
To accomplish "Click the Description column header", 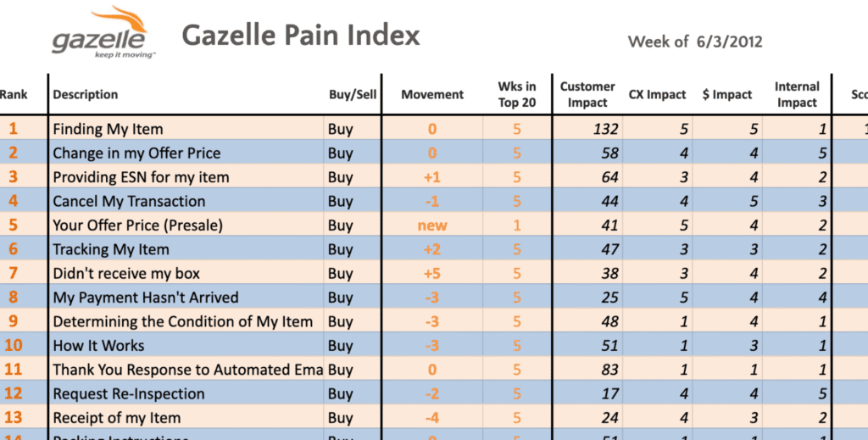I will point(86,95).
